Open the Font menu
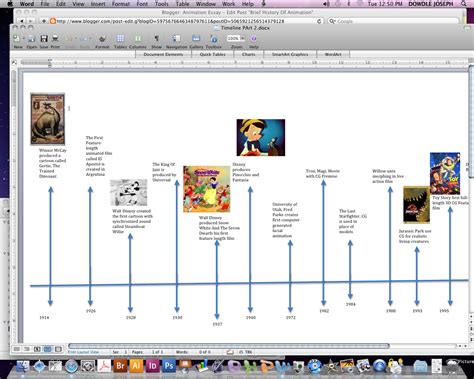Image resolution: width=474 pixels, height=379 pixels. [142, 4]
